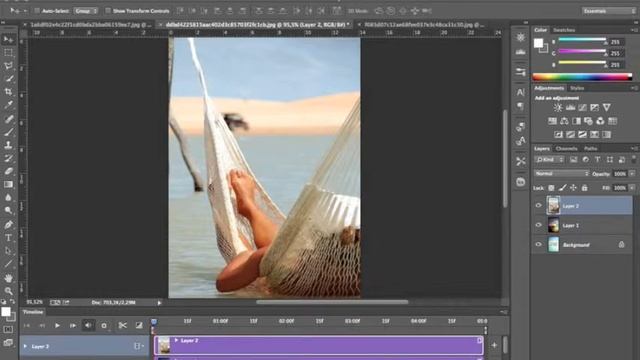640x360 pixels.
Task: Enable Show Transform Controls checkbox
Action: click(x=108, y=11)
